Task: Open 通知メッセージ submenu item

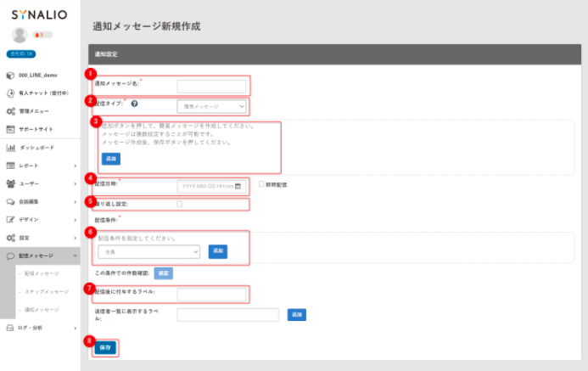Action: 42,310
